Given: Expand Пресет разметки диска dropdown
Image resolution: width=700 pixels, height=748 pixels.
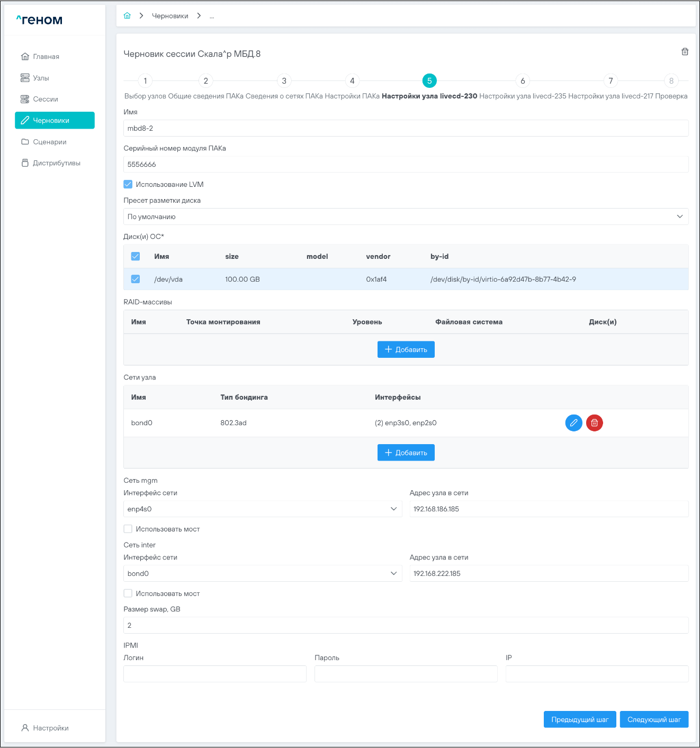Looking at the screenshot, I should click(x=406, y=217).
